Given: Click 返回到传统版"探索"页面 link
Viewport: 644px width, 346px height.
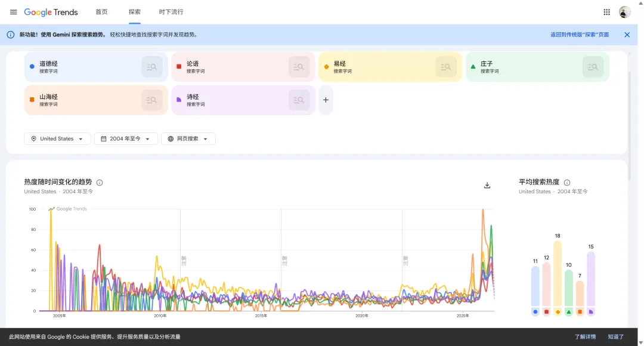Looking at the screenshot, I should coord(580,35).
